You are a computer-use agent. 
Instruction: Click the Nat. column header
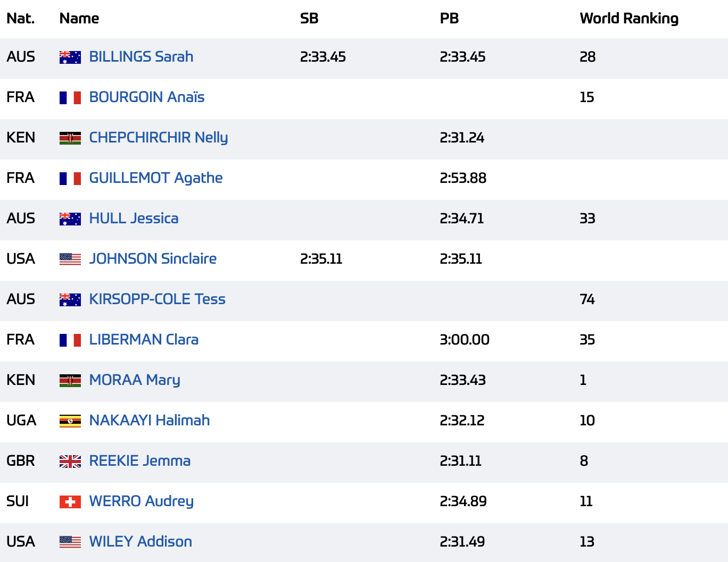tap(21, 19)
